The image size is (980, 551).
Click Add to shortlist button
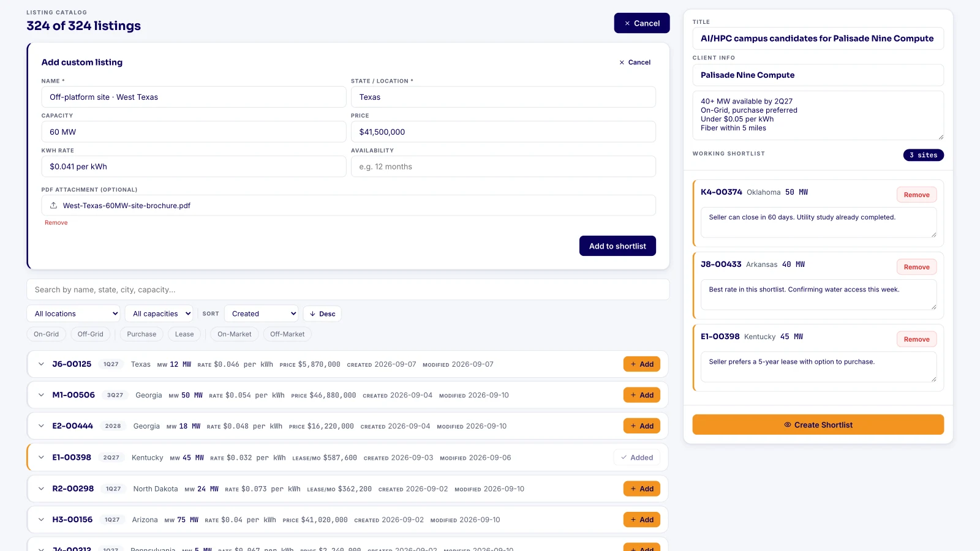(617, 246)
